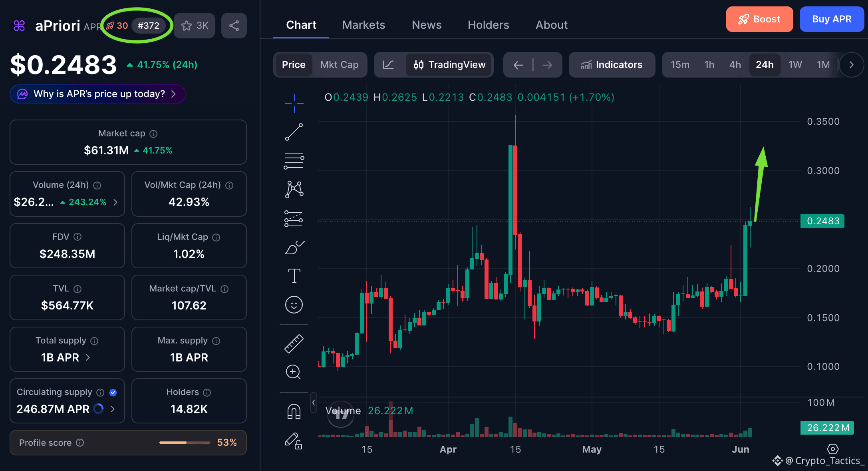This screenshot has width=868, height=471.
Task: Click the TradingView logo watermark button
Action: pyautogui.click(x=341, y=414)
